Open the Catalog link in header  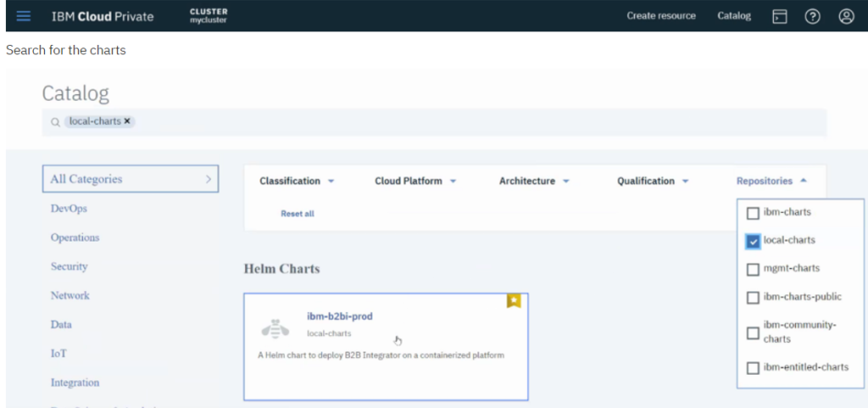point(734,16)
